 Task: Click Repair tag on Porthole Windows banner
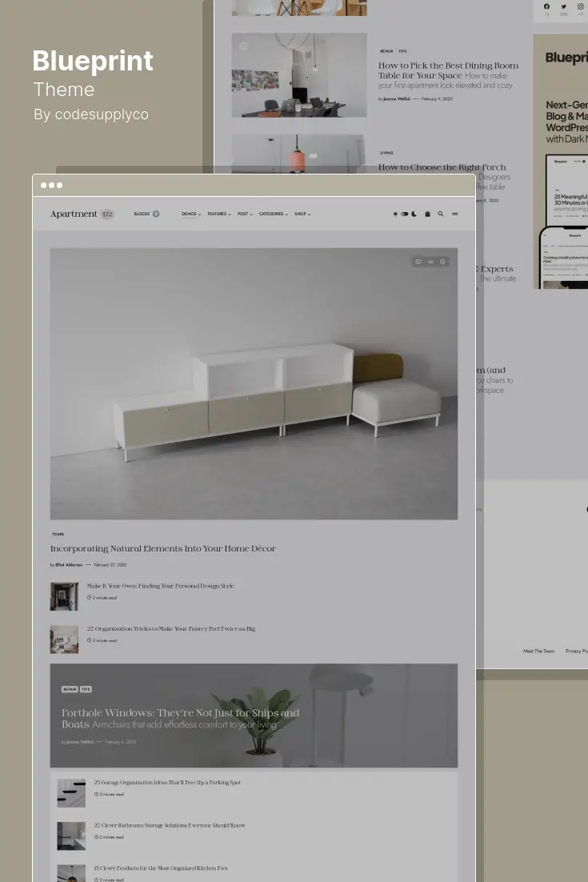tap(70, 689)
